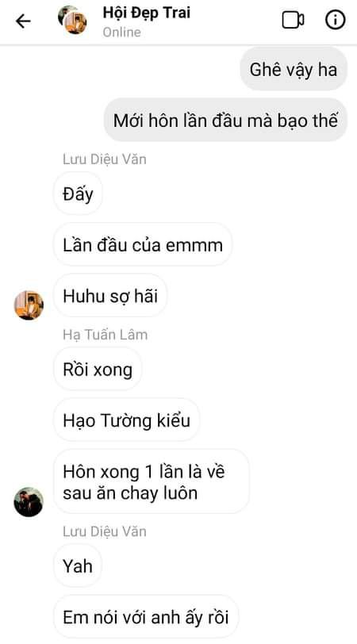Image resolution: width=357 pixels, height=644 pixels.
Task: Tap the back arrow icon
Action: tap(23, 21)
